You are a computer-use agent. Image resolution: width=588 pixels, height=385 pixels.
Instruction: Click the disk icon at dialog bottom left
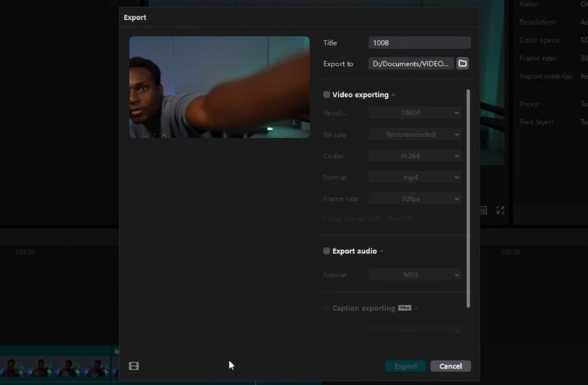point(133,365)
